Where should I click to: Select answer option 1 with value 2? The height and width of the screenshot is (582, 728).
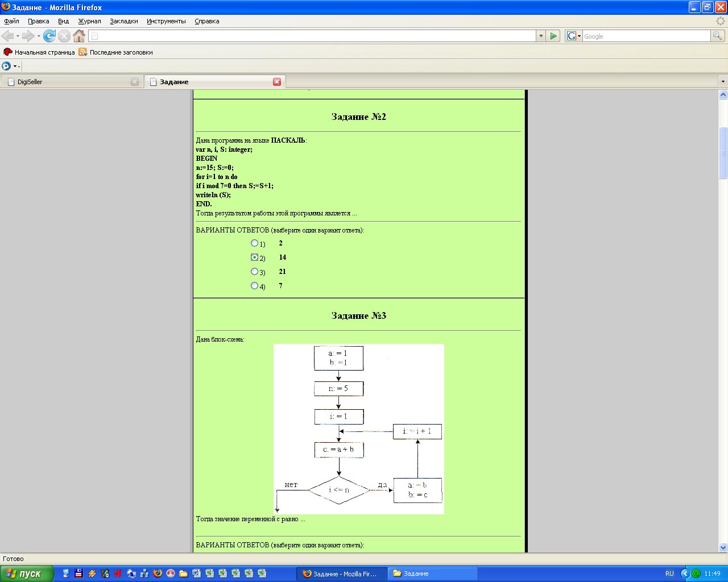tap(254, 243)
